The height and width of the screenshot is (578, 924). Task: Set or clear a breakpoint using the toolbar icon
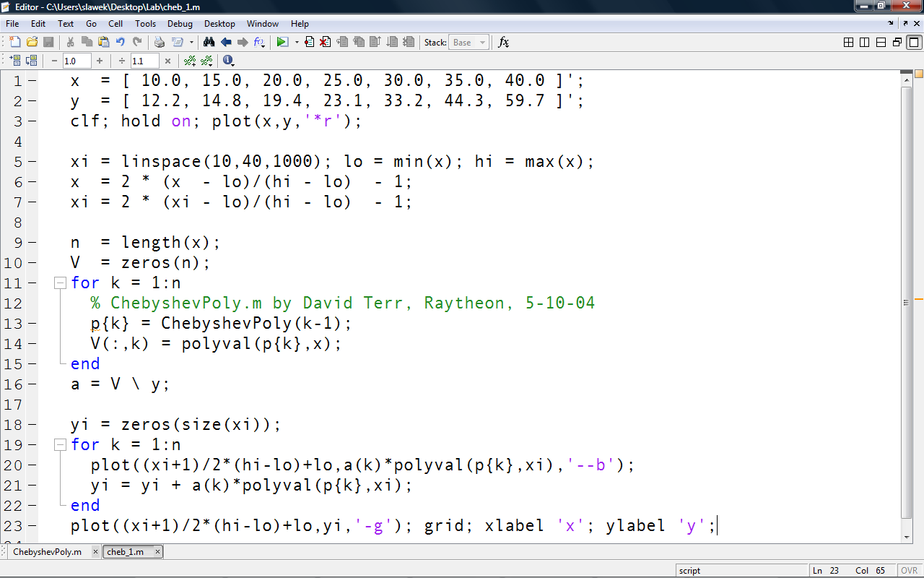(x=309, y=43)
